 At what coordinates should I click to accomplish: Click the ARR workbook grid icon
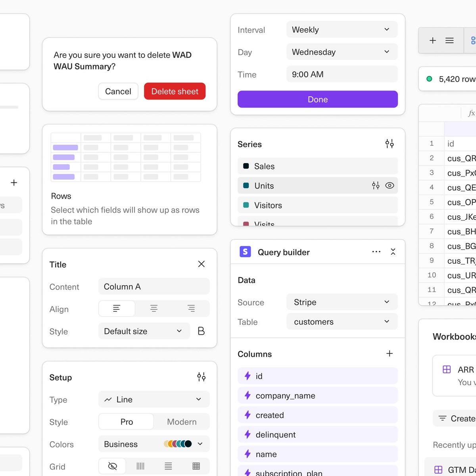tap(447, 369)
